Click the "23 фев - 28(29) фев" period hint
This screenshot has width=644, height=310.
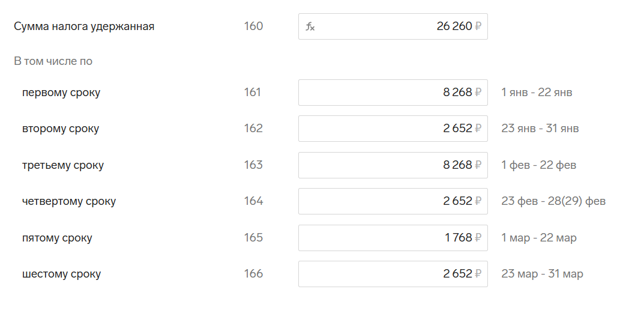(553, 201)
